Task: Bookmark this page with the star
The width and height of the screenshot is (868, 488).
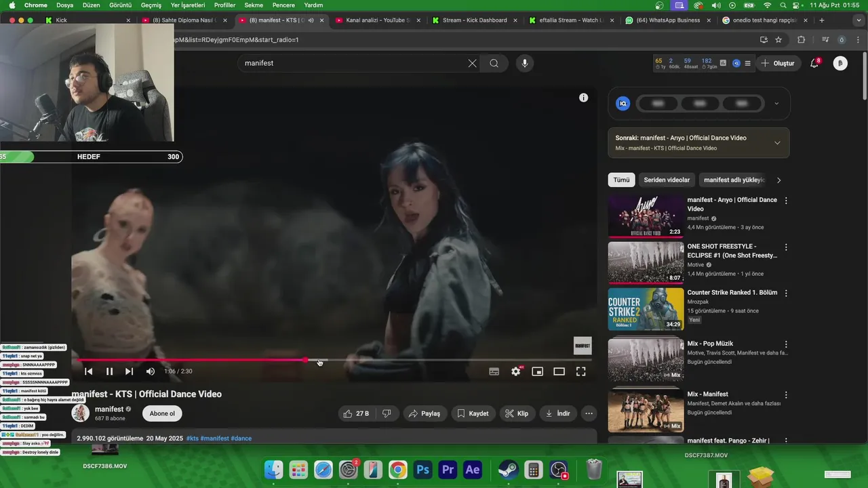Action: tap(778, 40)
